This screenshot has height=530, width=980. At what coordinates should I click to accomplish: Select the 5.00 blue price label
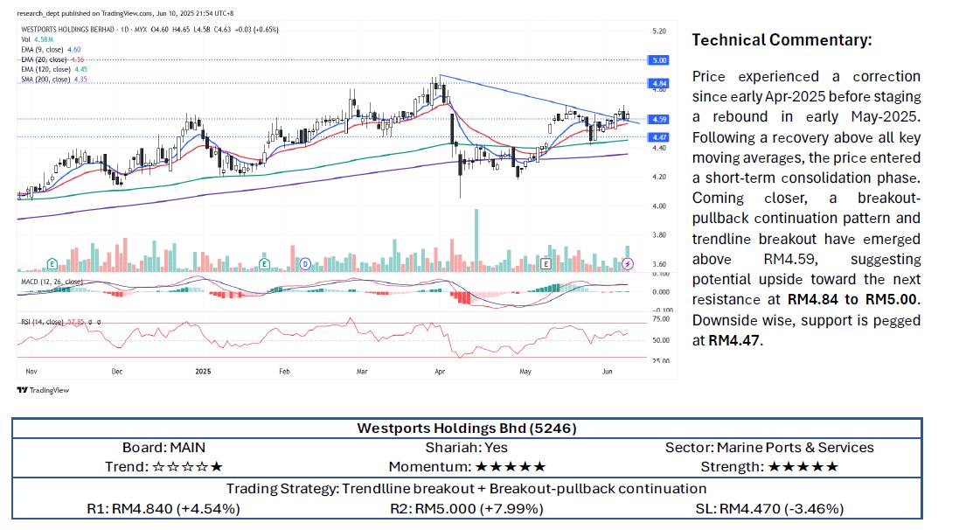(659, 60)
